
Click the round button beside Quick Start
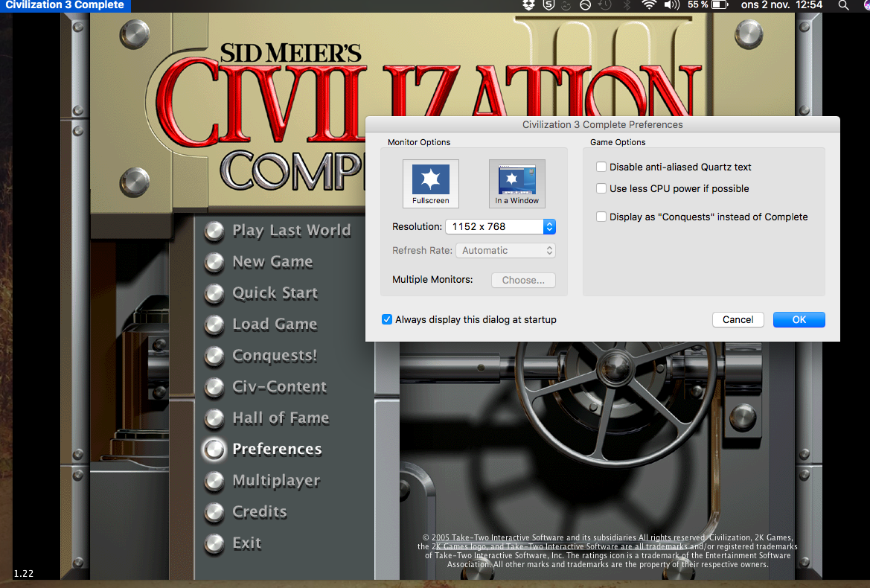click(x=214, y=293)
